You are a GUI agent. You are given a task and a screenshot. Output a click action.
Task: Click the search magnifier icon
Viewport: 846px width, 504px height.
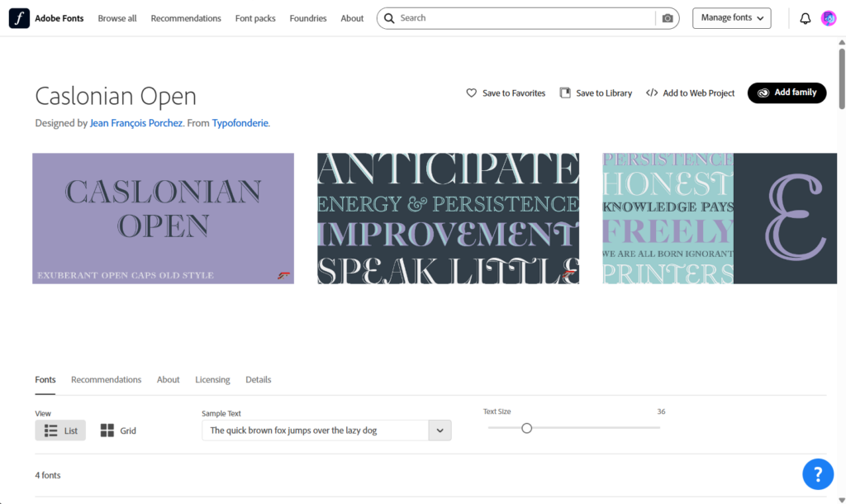pyautogui.click(x=389, y=18)
